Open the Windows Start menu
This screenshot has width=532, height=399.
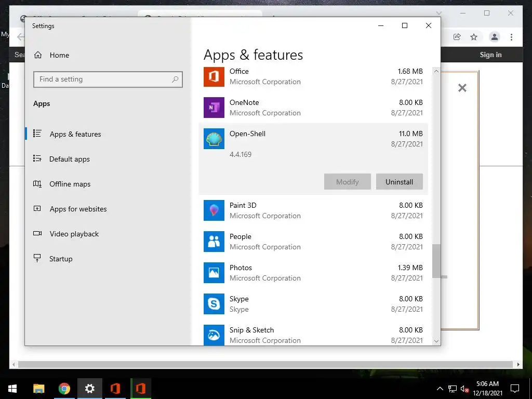12,389
